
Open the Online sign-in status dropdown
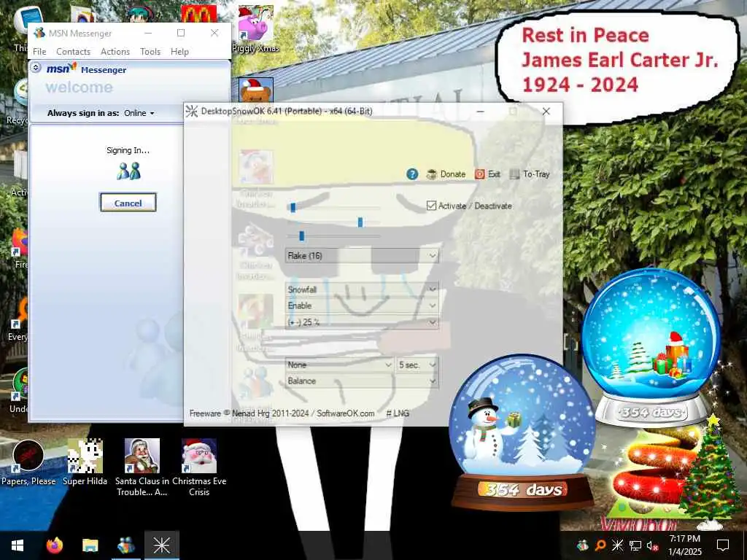click(139, 113)
